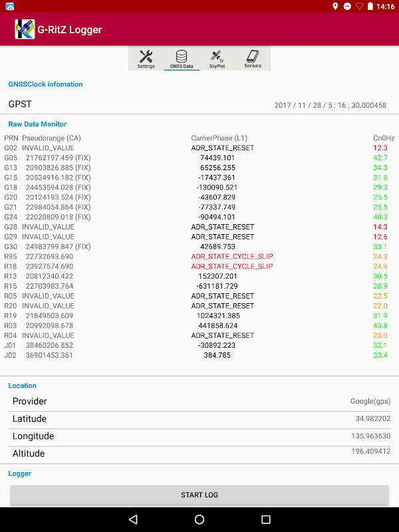The height and width of the screenshot is (532, 399).
Task: Tap Cn0 value 12.3 for G02
Action: pos(380,148)
